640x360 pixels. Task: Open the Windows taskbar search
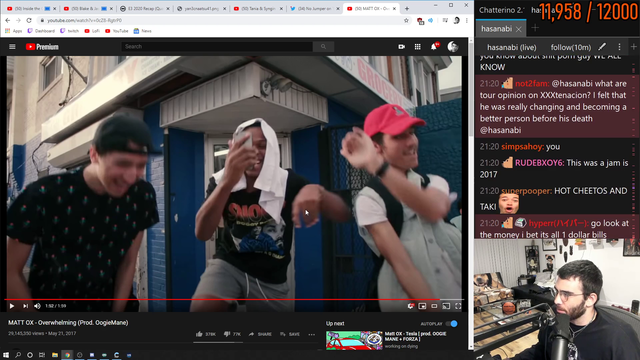tap(18, 355)
